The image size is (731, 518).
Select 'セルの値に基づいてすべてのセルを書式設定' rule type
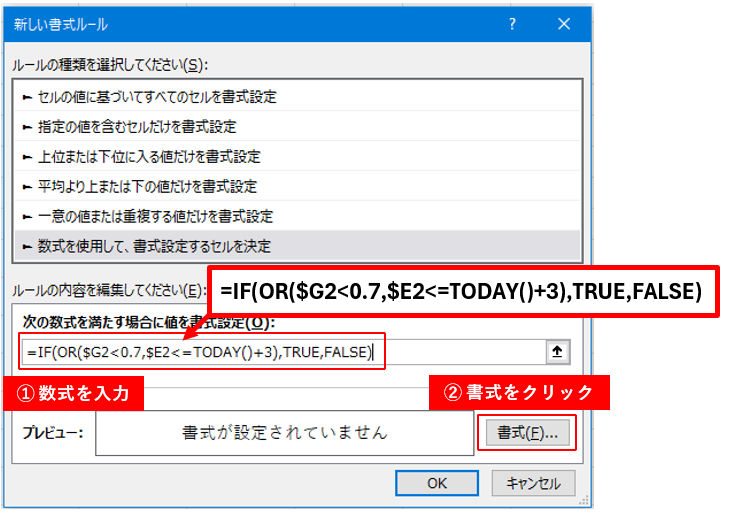[x=150, y=97]
